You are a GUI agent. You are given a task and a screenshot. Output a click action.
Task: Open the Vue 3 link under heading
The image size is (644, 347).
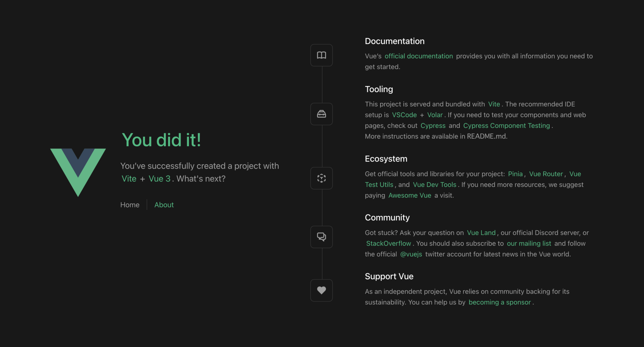tap(159, 179)
